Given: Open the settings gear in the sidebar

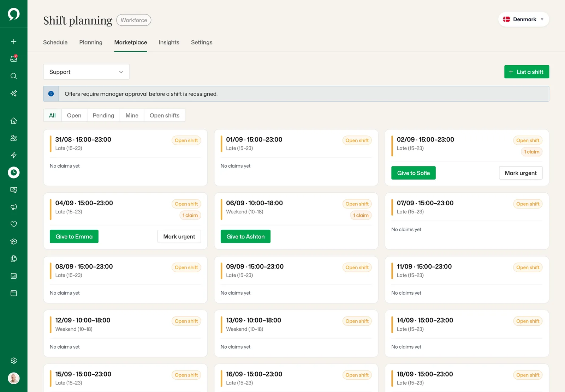Looking at the screenshot, I should point(14,361).
